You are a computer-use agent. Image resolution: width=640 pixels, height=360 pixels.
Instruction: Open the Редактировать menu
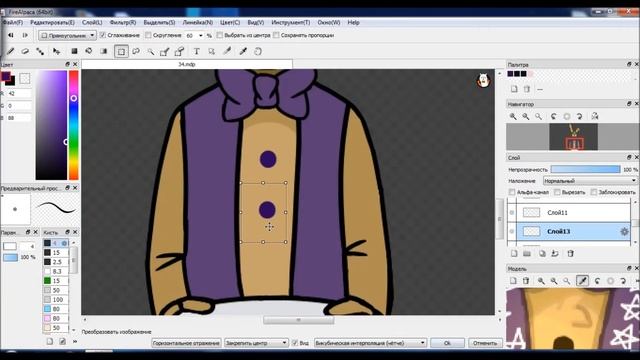click(x=52, y=22)
